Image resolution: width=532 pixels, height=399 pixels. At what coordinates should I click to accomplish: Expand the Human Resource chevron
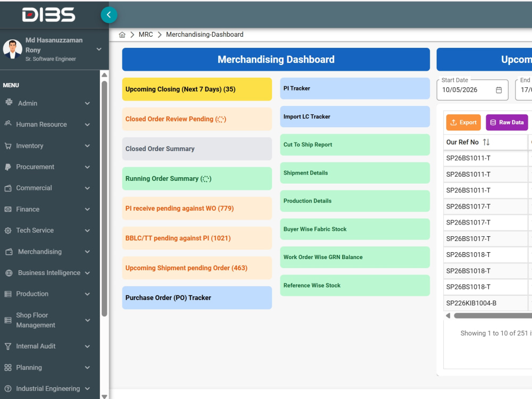point(87,124)
